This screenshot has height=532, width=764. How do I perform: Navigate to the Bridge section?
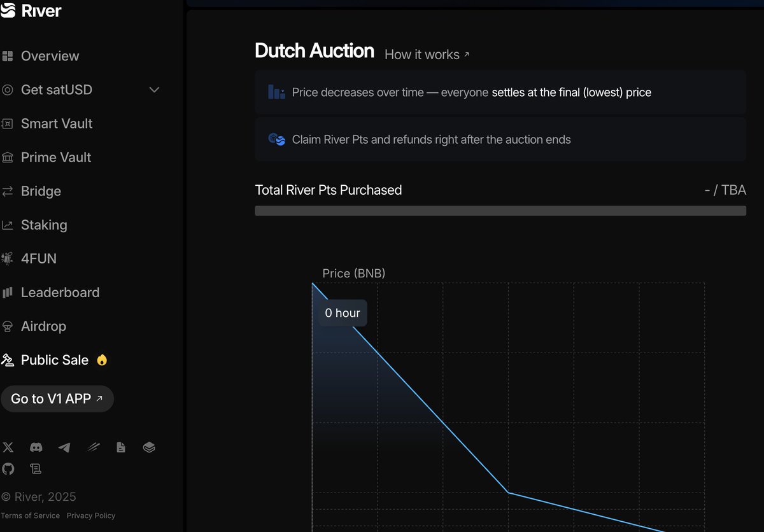pos(41,191)
